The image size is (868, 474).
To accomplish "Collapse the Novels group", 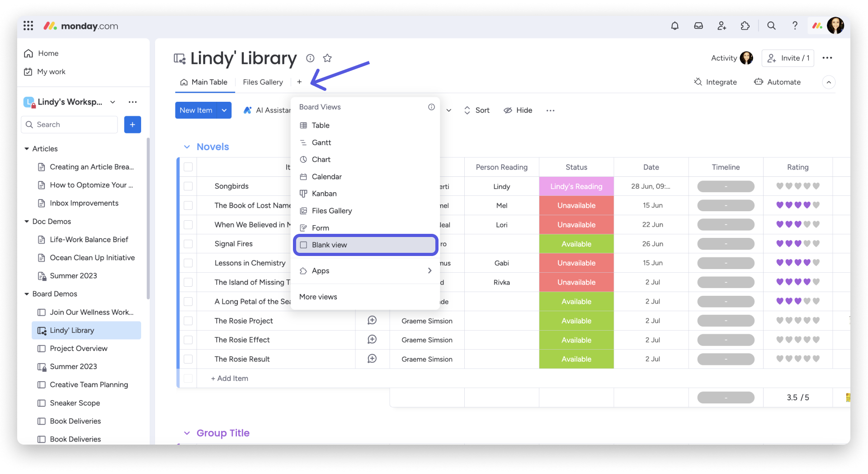I will pos(187,147).
